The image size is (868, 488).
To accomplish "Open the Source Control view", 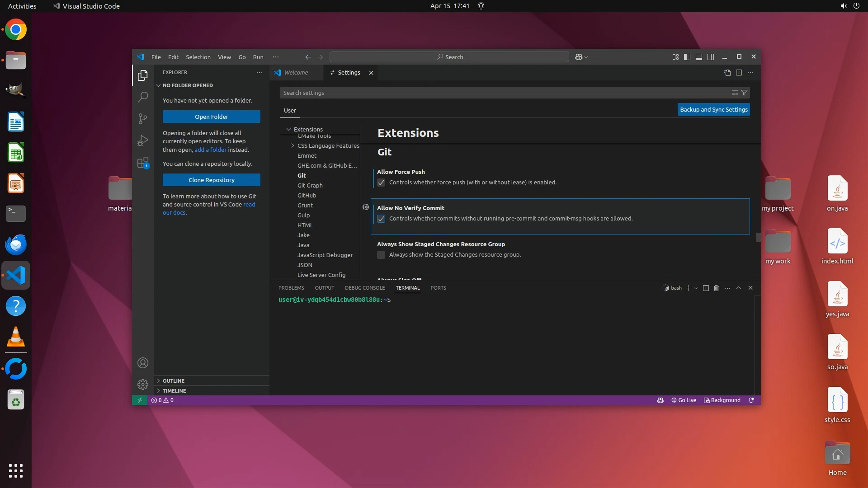I will (142, 118).
